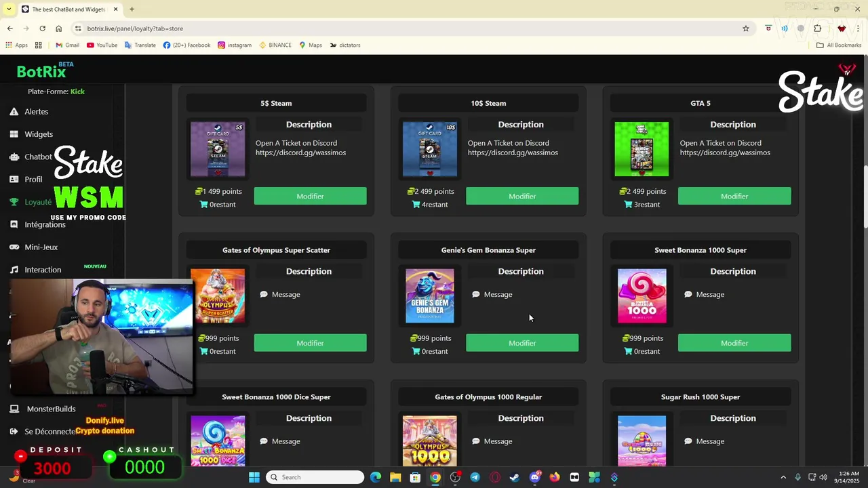
Task: Click Modifier on the 10$ Steam reward
Action: [x=522, y=196]
